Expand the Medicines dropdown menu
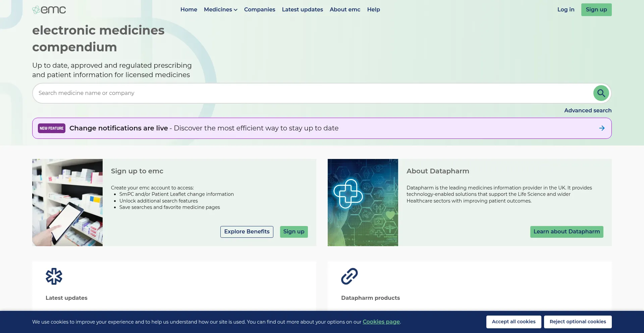The height and width of the screenshot is (333, 644). tap(221, 10)
